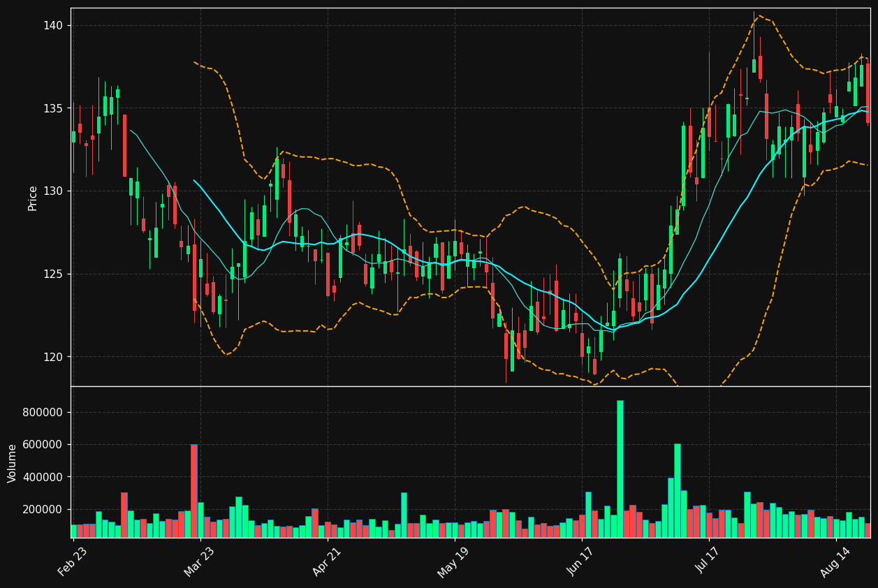Viewport: 878px width, 588px height.
Task: Click the 800000 volume axis label
Action: [x=43, y=412]
